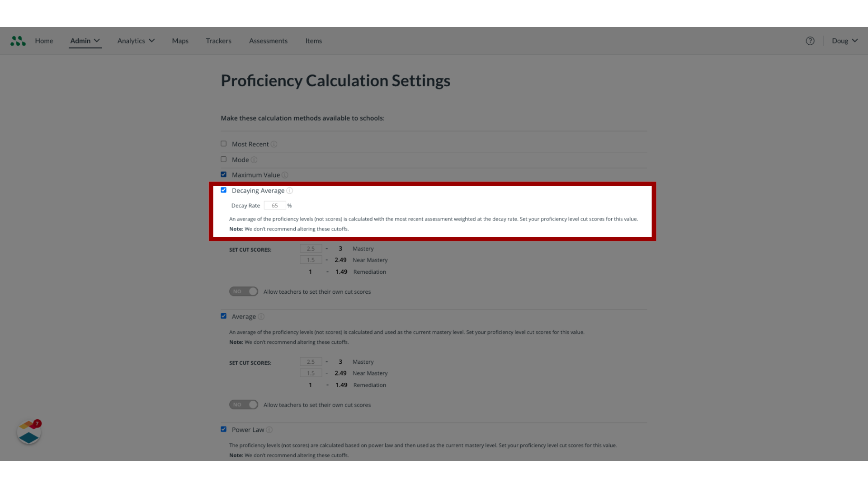Enable the Most Recent checkbox
Image resolution: width=868 pixels, height=488 pixels.
coord(223,144)
